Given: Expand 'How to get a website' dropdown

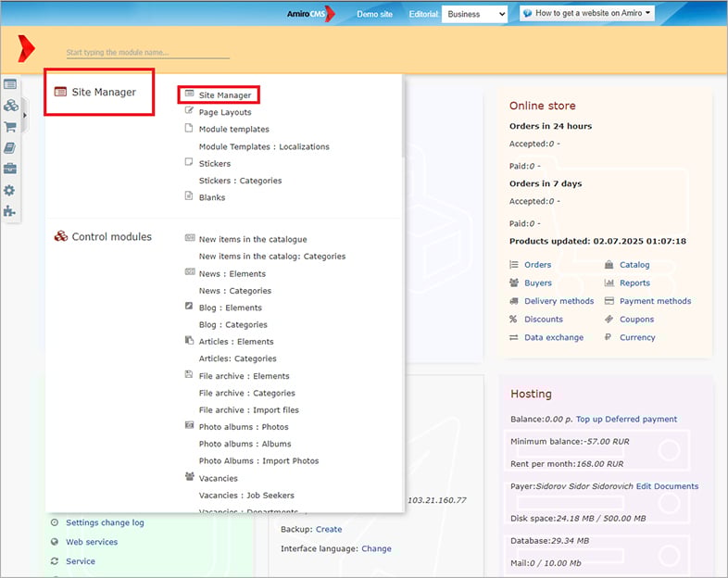Looking at the screenshot, I should coord(586,14).
